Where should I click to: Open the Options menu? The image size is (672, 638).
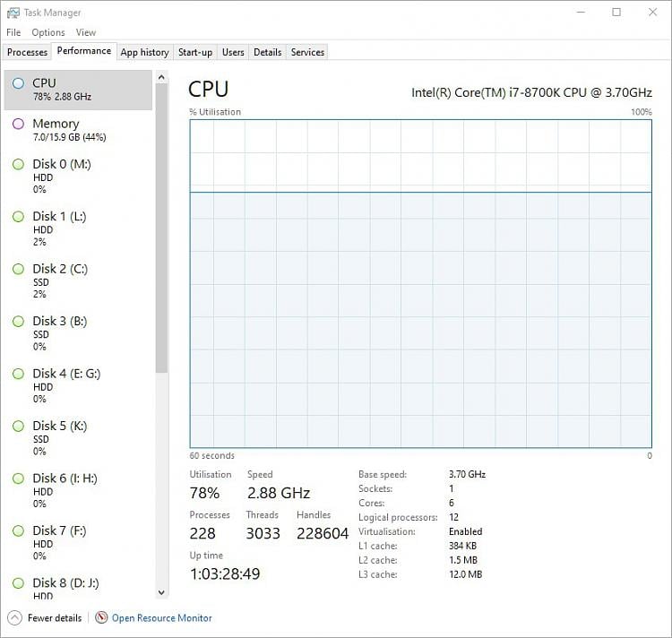tap(48, 32)
